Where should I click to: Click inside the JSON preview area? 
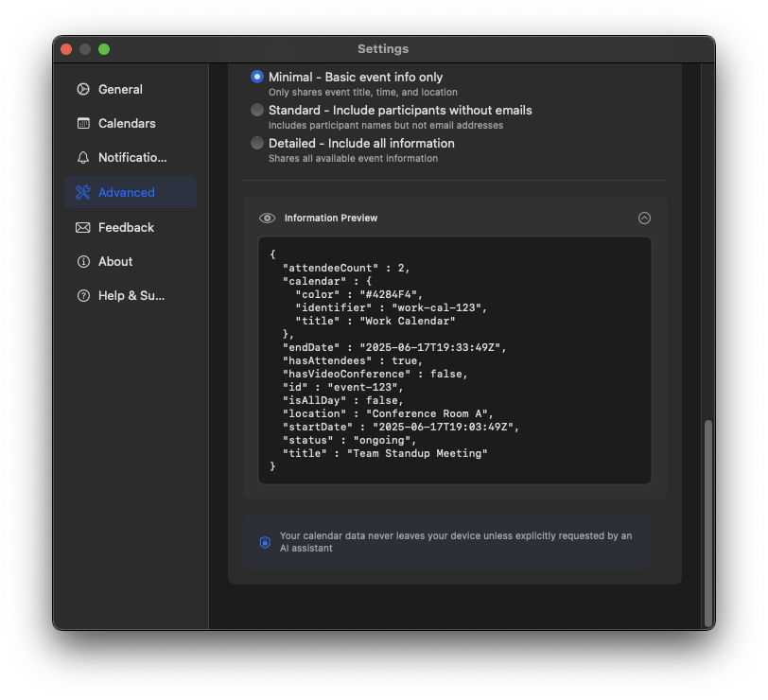tap(454, 364)
